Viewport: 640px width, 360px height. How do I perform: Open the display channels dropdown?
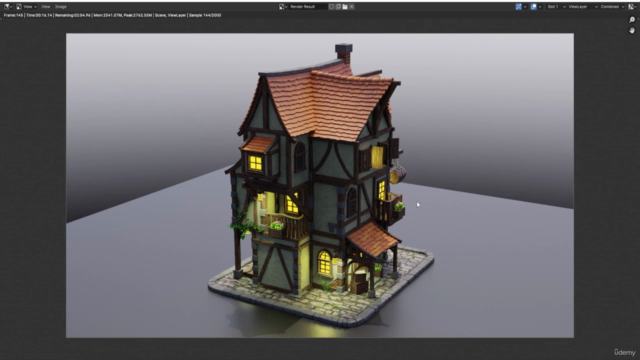click(633, 7)
